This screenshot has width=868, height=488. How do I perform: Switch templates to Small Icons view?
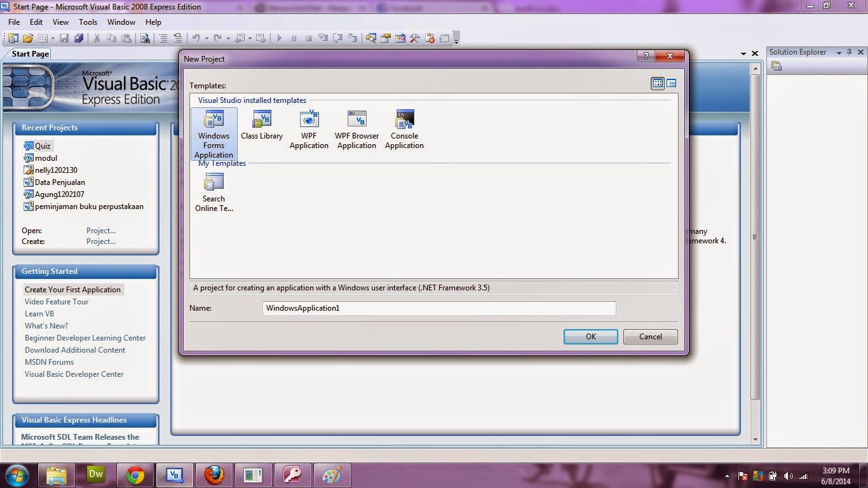[x=671, y=83]
